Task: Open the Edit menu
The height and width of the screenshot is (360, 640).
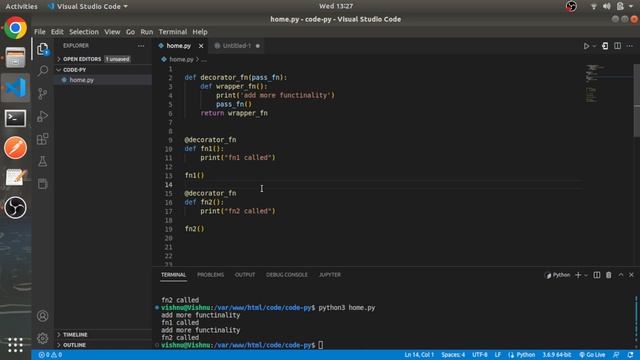Action: (x=57, y=32)
